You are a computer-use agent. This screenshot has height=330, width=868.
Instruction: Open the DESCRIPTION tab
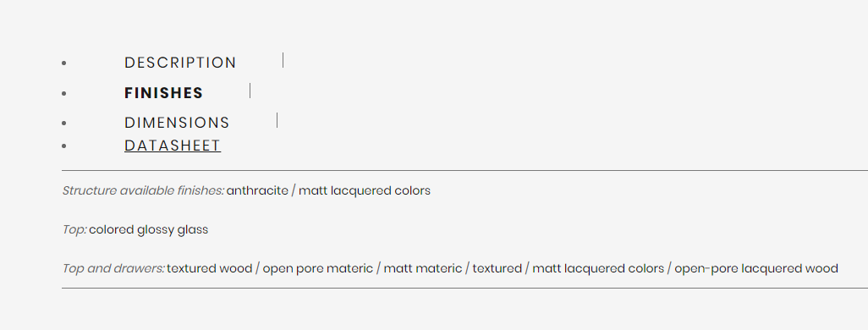pos(180,63)
